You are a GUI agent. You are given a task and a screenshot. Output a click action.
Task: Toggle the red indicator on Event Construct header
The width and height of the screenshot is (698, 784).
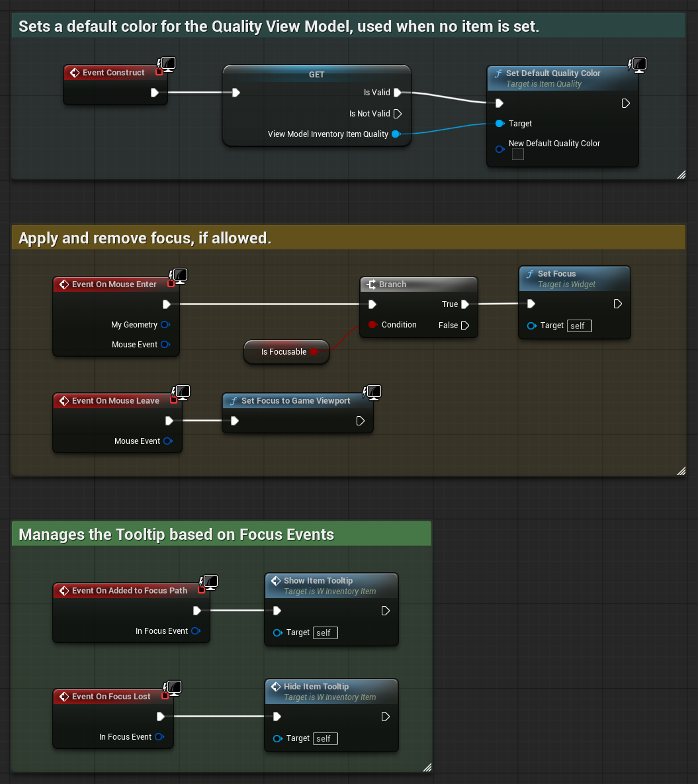pos(159,73)
